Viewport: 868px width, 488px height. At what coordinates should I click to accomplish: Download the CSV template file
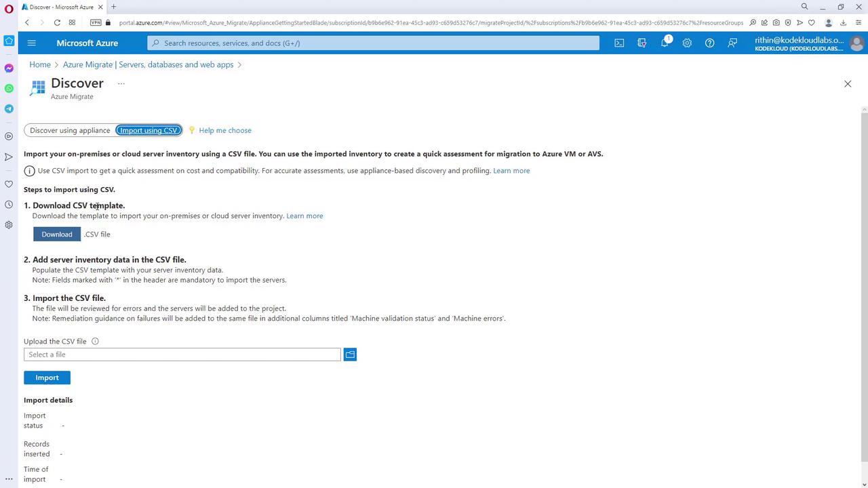coord(57,234)
